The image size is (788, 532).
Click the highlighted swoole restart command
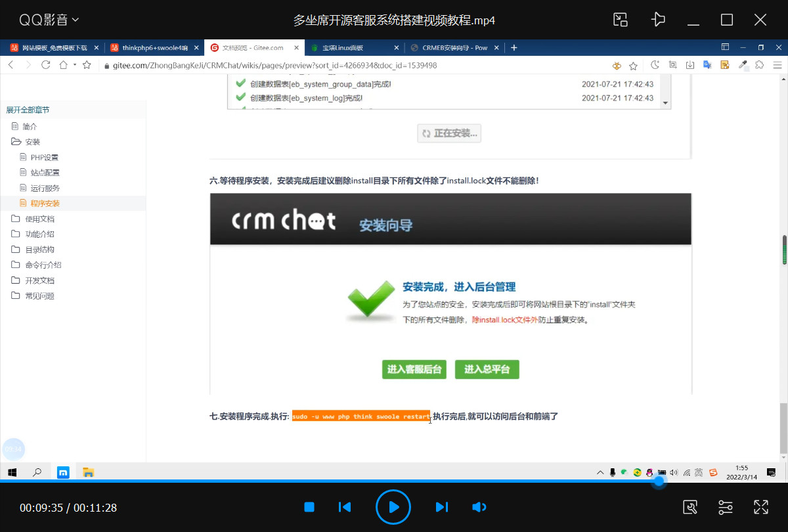pos(361,416)
